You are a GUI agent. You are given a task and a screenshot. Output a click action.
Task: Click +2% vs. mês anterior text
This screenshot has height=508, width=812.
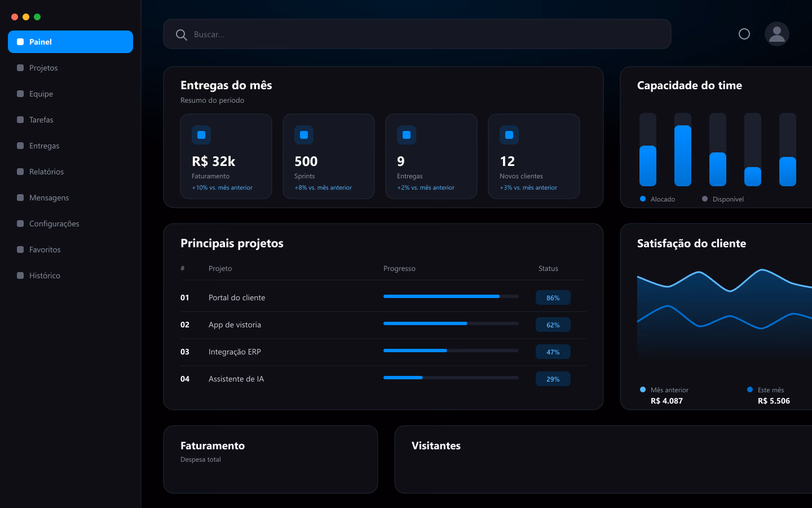426,187
